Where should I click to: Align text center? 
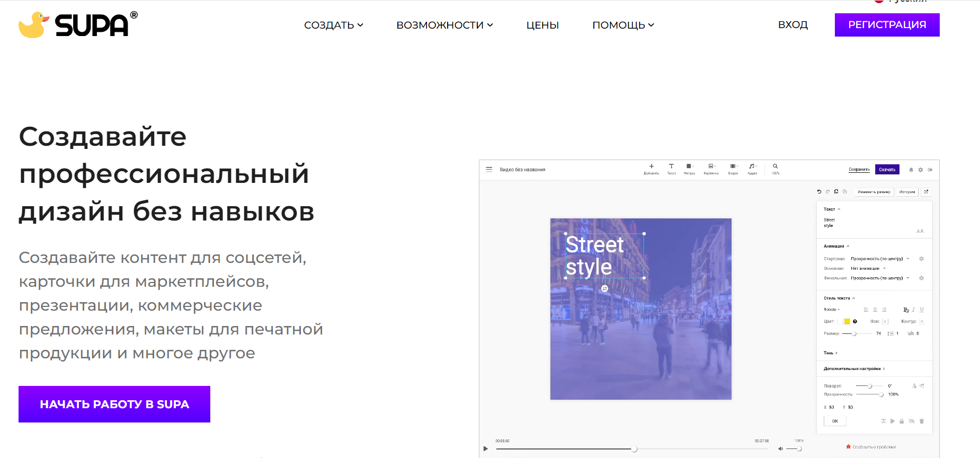875,310
